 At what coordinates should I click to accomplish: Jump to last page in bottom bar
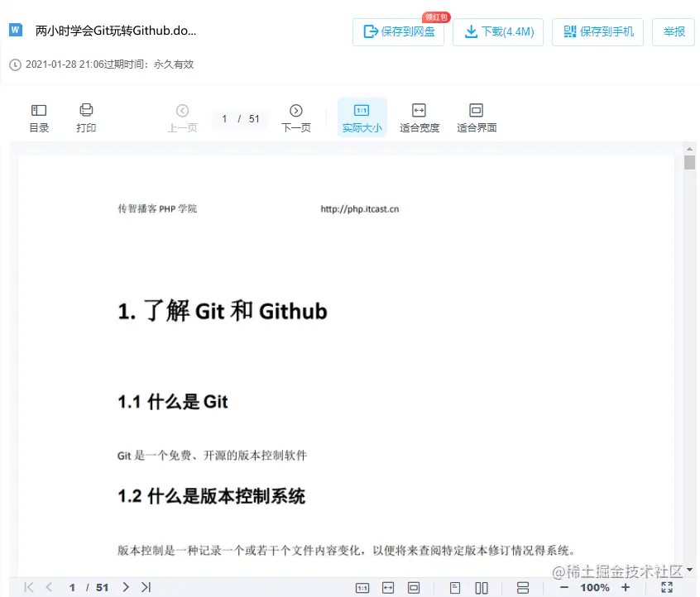[x=146, y=587]
